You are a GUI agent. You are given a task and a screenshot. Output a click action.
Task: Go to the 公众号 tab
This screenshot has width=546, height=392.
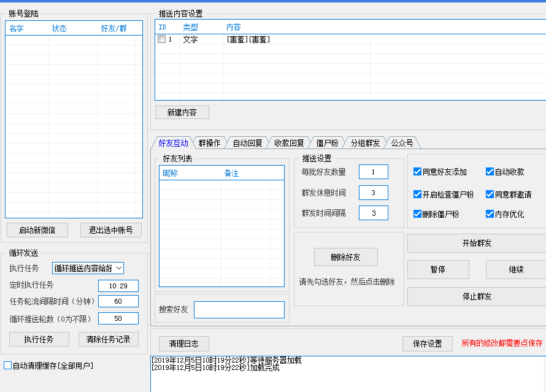[402, 143]
